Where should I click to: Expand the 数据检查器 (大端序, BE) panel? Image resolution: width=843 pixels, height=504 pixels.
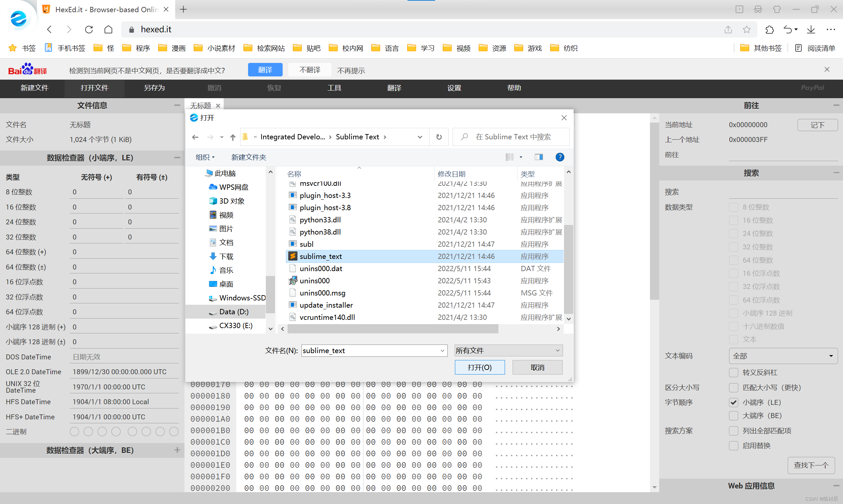pos(177,450)
